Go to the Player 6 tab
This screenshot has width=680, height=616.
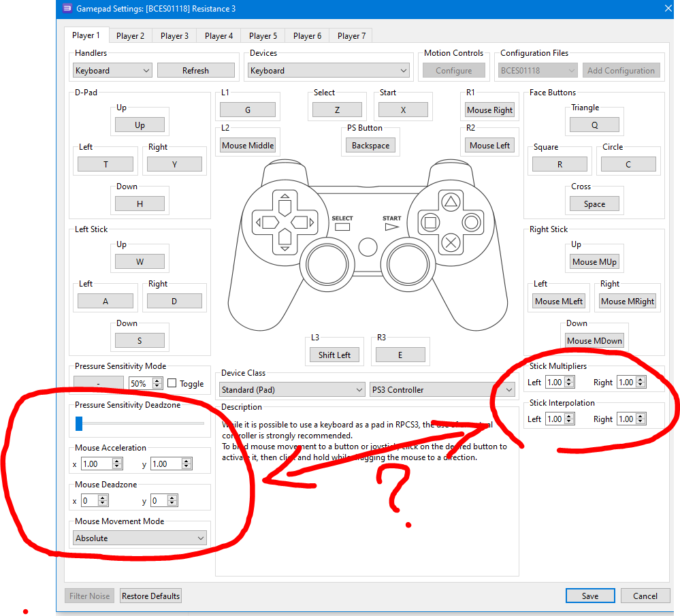point(307,36)
